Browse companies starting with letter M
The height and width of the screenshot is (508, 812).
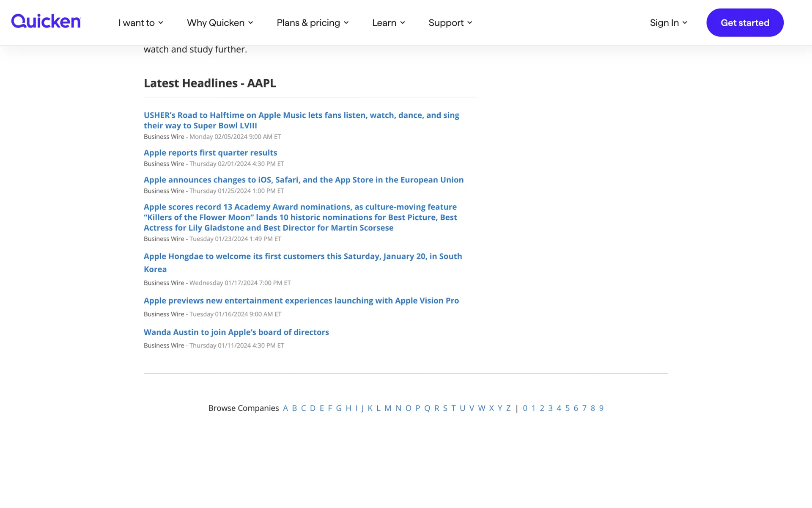pos(388,408)
